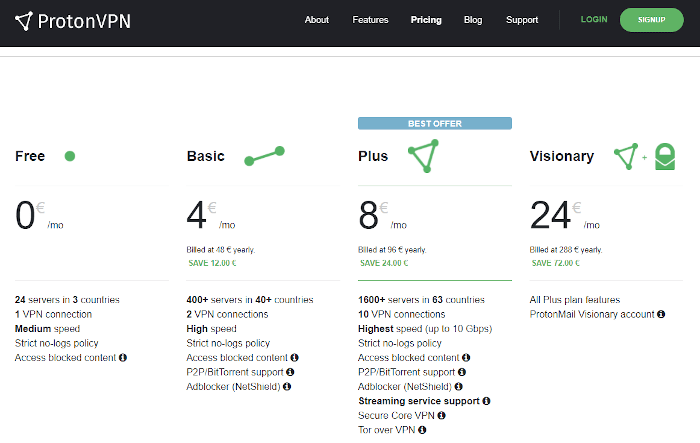Image resolution: width=700 pixels, height=443 pixels.
Task: Open info icon for Secure Core VPN
Action: click(x=442, y=415)
